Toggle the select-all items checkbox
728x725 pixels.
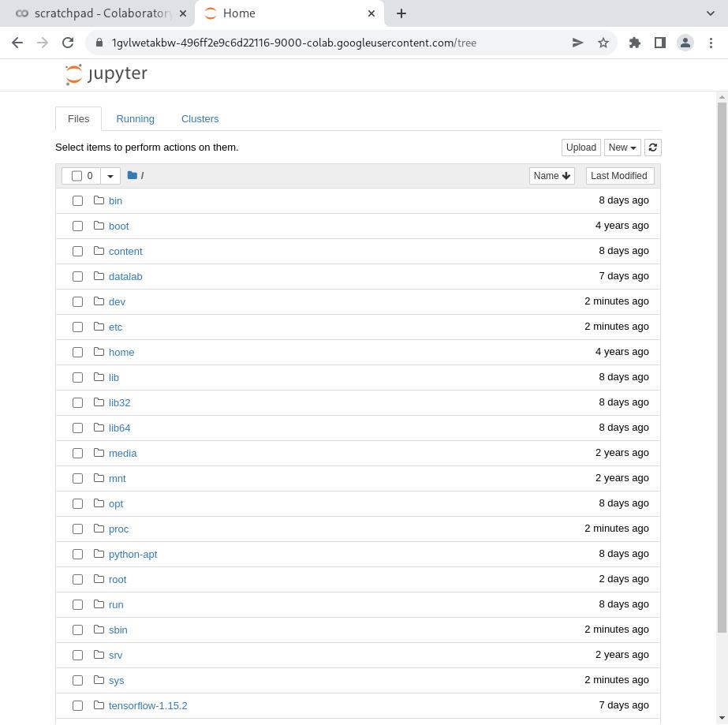click(77, 175)
